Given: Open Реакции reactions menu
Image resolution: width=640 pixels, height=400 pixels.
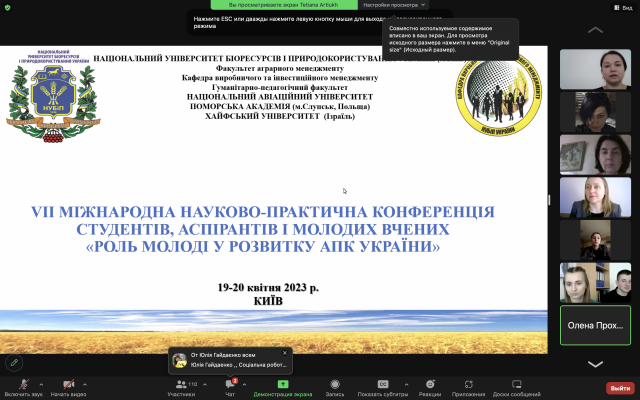Looking at the screenshot, I should (x=430, y=388).
